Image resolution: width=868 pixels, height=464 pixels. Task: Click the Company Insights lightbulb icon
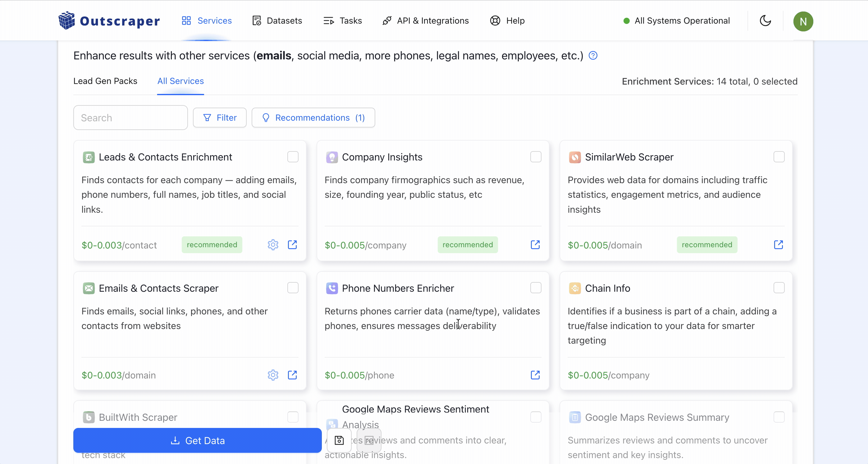coord(331,157)
